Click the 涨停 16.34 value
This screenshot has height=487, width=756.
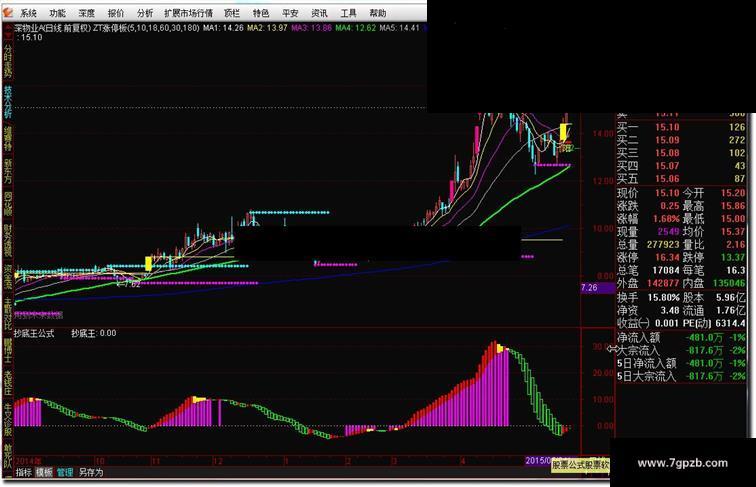point(667,258)
